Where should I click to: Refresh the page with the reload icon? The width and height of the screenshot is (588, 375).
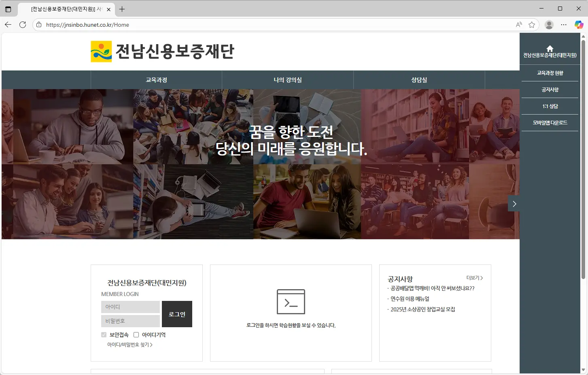pyautogui.click(x=23, y=25)
